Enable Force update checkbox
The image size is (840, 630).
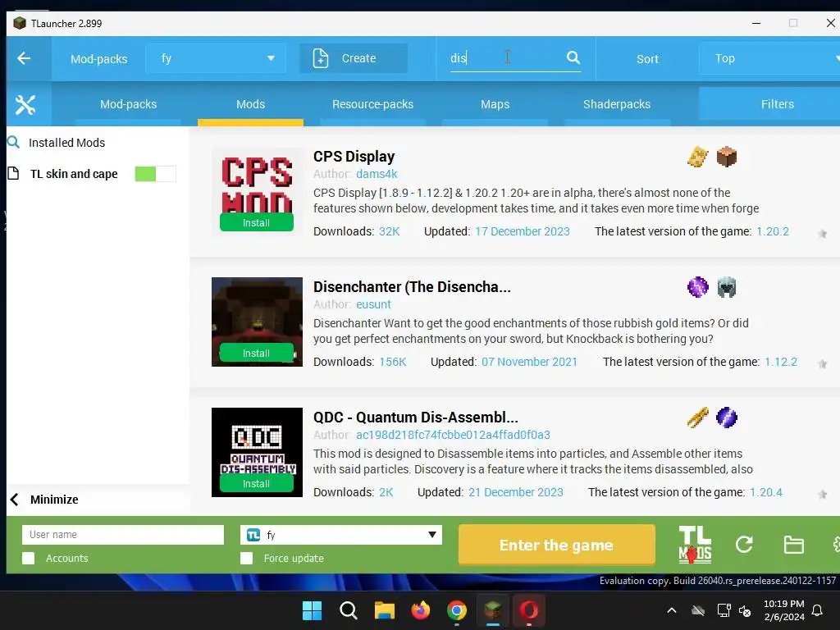246,558
